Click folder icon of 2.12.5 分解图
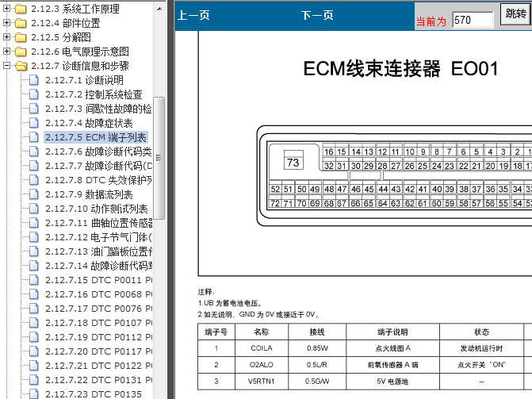The height and width of the screenshot is (399, 532). coord(21,37)
